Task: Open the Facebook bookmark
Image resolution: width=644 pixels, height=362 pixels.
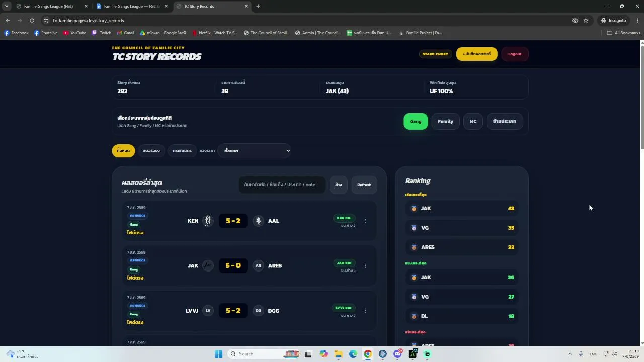Action: 16,33
